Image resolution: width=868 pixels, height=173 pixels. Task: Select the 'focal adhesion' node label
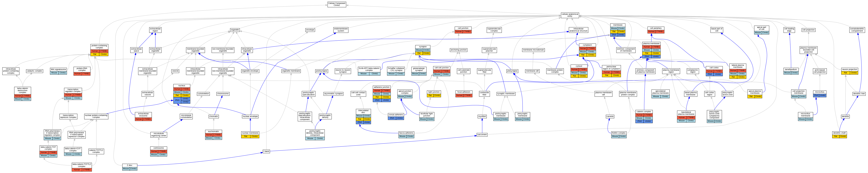pyautogui.click(x=464, y=92)
